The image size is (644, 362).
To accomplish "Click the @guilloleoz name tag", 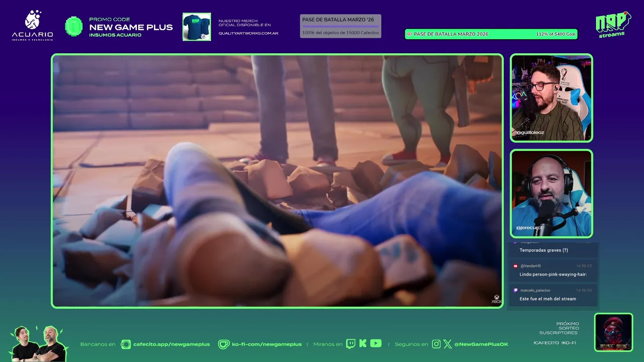I will (530, 133).
